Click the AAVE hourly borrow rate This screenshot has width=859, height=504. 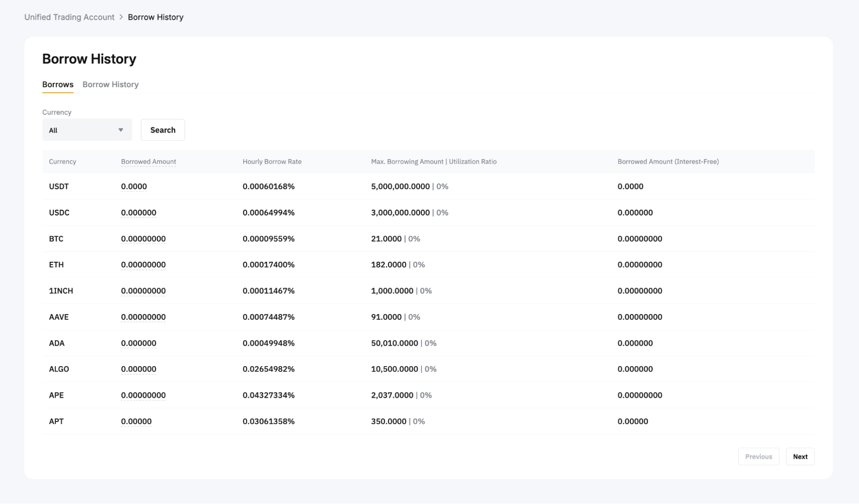point(268,317)
